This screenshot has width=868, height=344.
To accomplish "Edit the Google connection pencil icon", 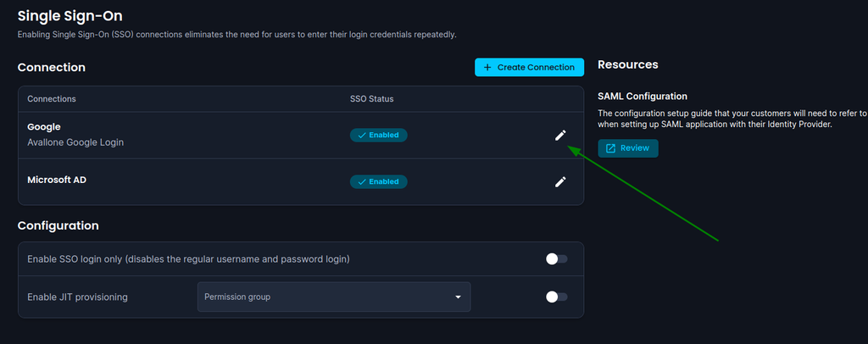I will [560, 136].
